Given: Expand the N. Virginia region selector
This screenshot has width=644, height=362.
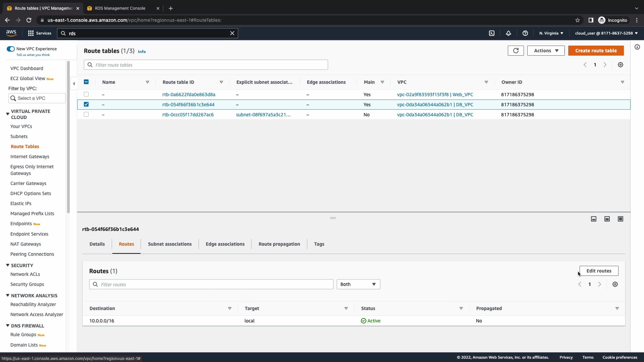Looking at the screenshot, I should tap(551, 33).
